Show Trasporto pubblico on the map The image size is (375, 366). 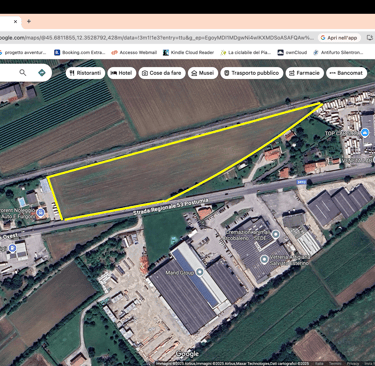point(252,73)
